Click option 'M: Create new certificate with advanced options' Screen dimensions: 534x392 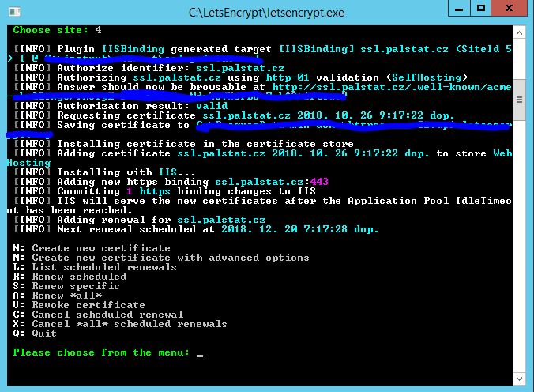click(161, 258)
